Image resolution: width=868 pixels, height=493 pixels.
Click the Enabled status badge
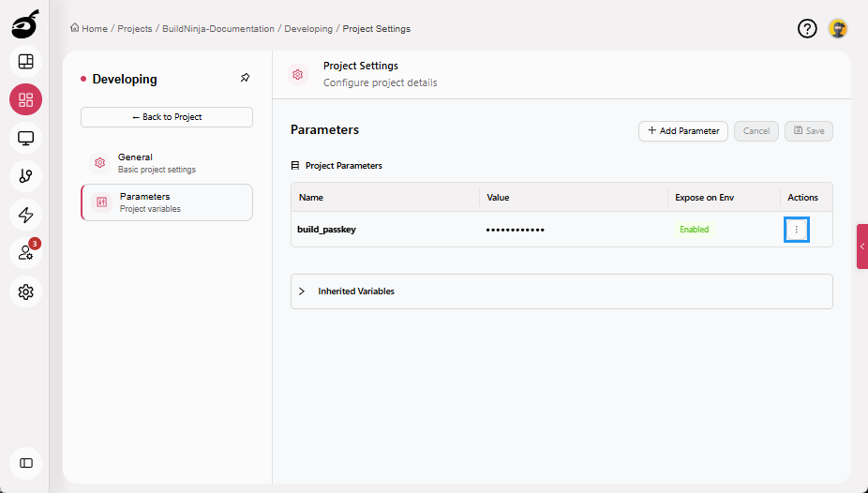[695, 229]
